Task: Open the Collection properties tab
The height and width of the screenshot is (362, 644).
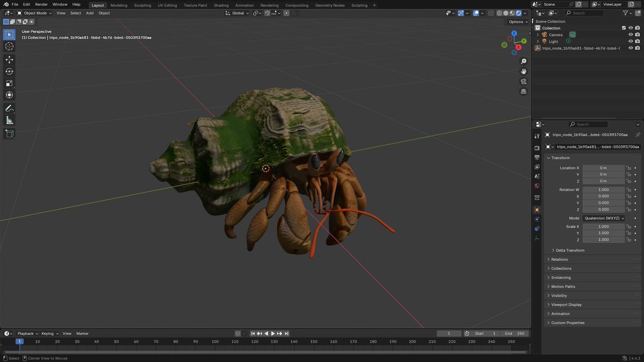Action: (x=537, y=197)
